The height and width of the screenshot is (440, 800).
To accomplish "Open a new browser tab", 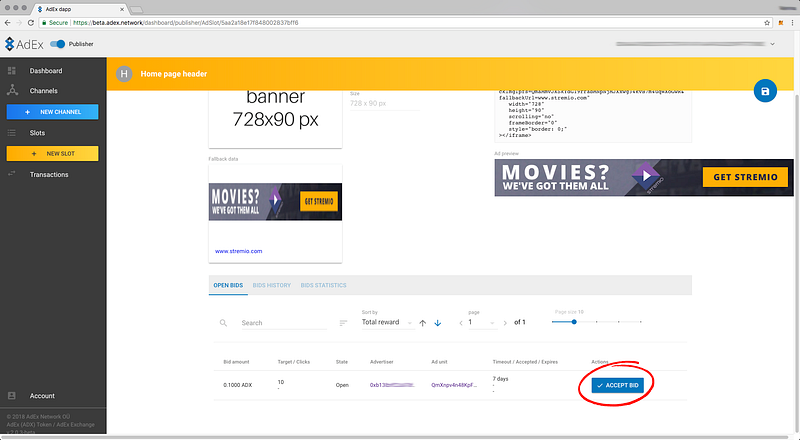I will [x=136, y=10].
